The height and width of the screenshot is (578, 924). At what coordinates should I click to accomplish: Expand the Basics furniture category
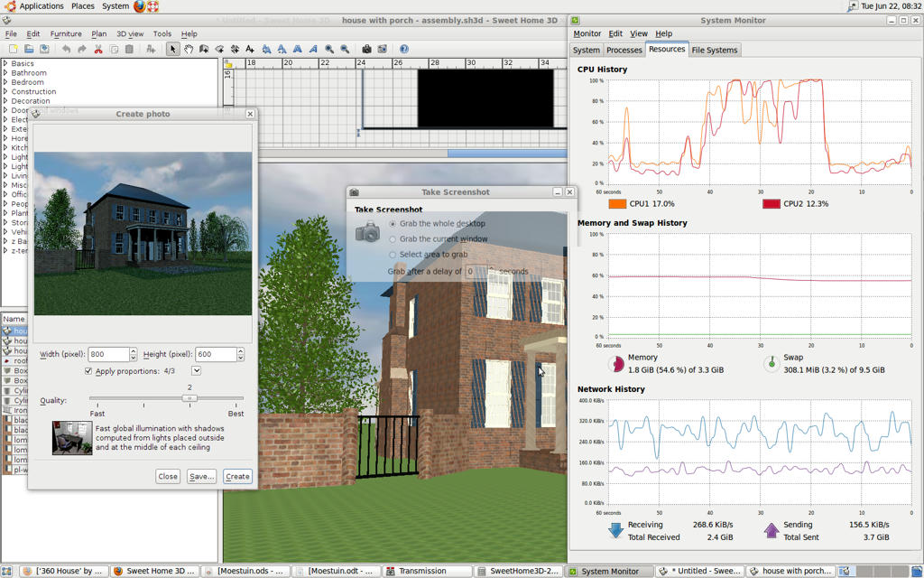click(x=5, y=63)
